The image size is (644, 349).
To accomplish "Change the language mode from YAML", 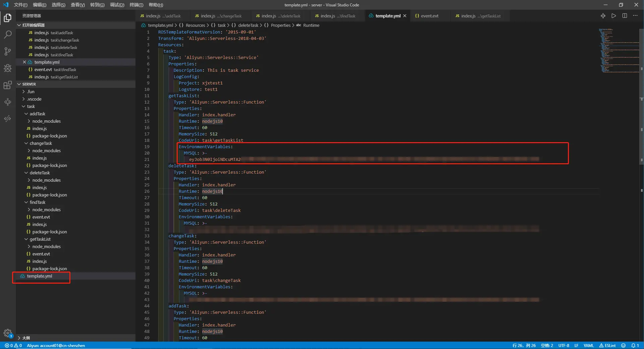I will click(x=588, y=345).
